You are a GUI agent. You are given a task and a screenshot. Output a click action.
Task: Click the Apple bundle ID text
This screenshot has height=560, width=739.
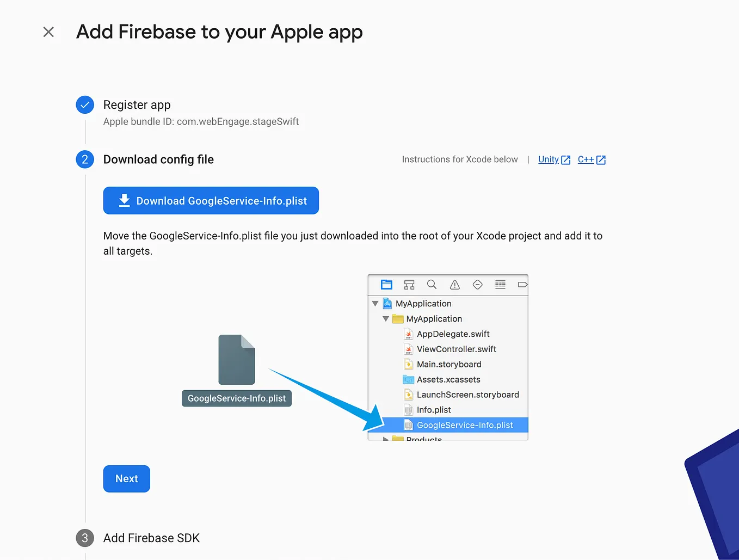201,121
